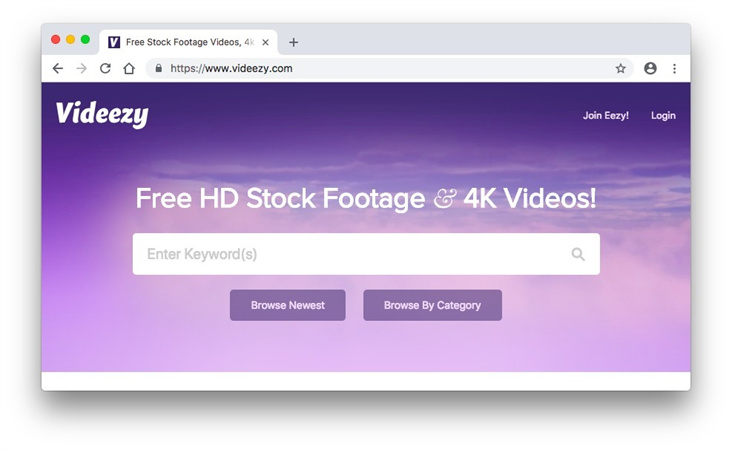
Task: Close the Free Stock Footage tab
Action: click(x=265, y=42)
